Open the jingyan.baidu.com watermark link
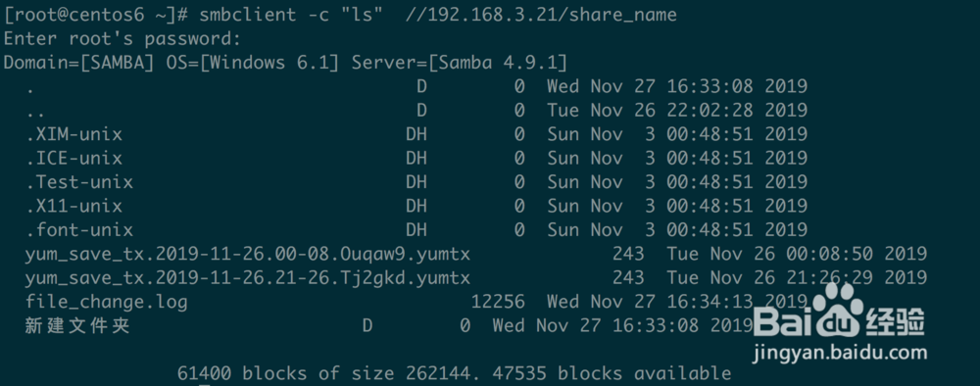980x386 pixels. point(840,354)
